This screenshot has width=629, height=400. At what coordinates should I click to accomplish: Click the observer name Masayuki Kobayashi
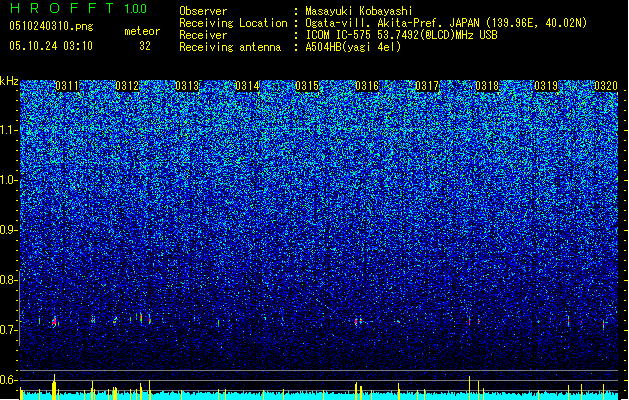point(359,11)
